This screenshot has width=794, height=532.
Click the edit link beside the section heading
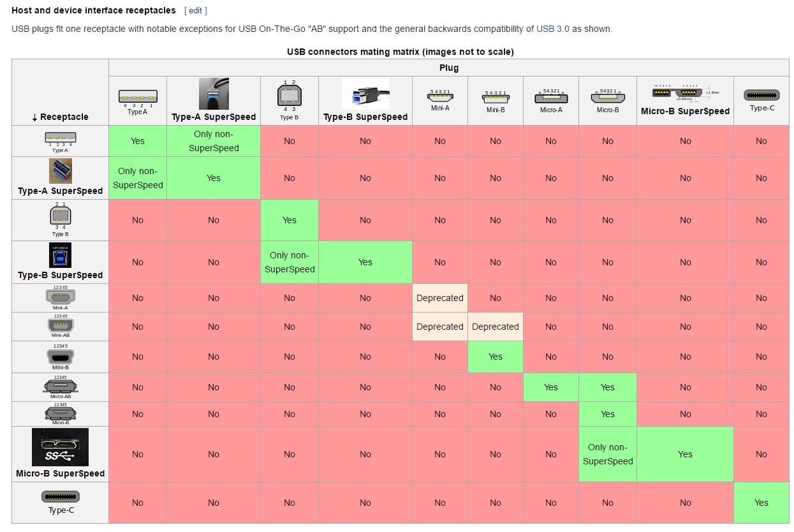(x=195, y=11)
